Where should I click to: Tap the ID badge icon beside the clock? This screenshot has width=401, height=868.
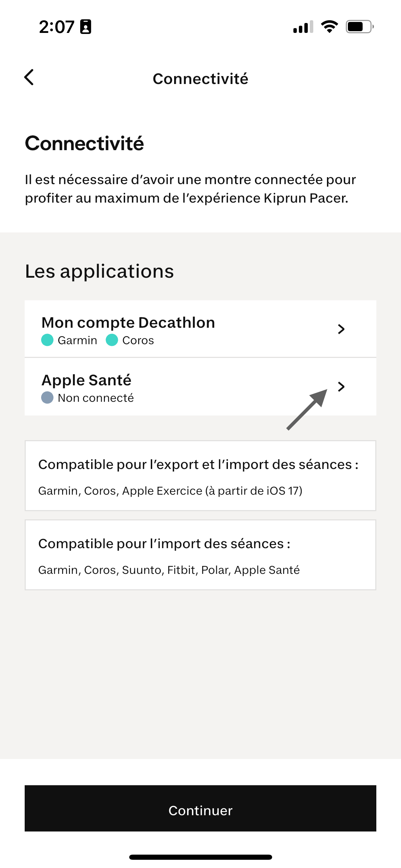point(86,27)
